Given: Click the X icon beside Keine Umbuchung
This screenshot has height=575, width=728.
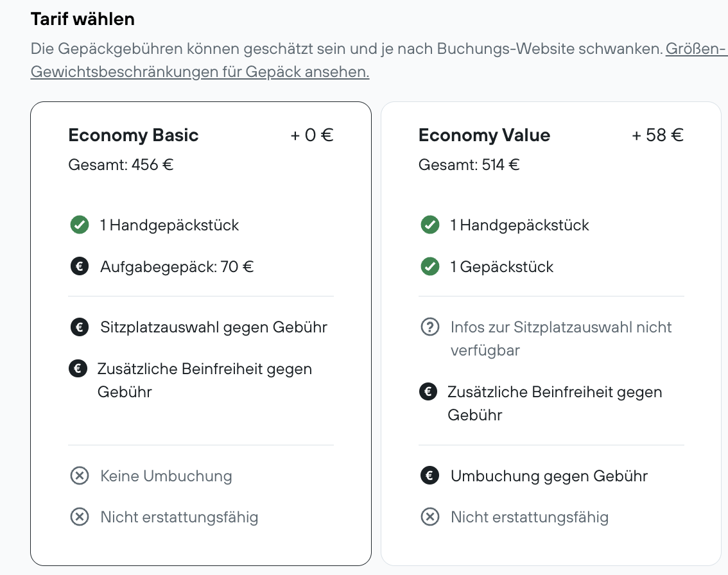Looking at the screenshot, I should click(80, 476).
